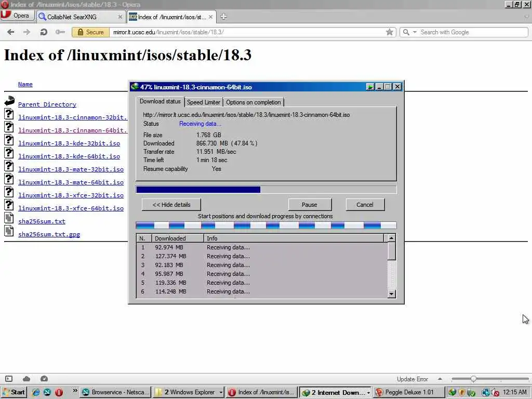Click the Downloaded column header
Viewport: 532px width, 399px height.
[178, 238]
